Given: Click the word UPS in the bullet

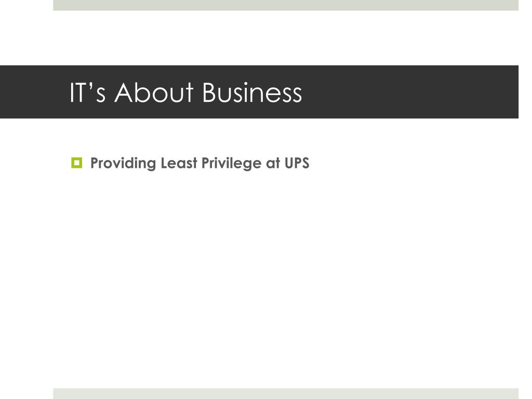Looking at the screenshot, I should [297, 163].
